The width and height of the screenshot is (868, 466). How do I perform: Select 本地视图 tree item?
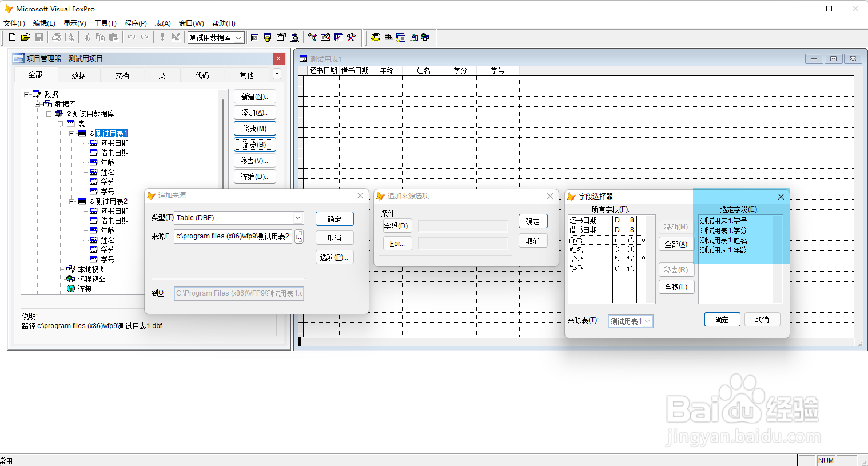click(x=91, y=269)
